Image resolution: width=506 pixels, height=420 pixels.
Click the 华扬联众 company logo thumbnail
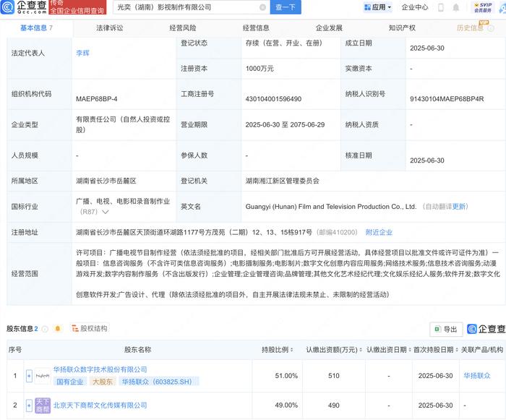tap(43, 376)
